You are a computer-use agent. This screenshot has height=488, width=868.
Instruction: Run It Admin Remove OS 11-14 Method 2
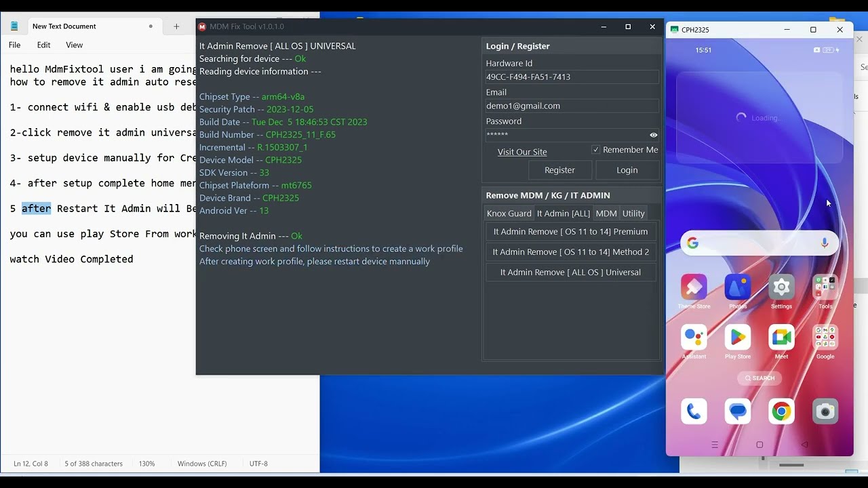tap(570, 252)
